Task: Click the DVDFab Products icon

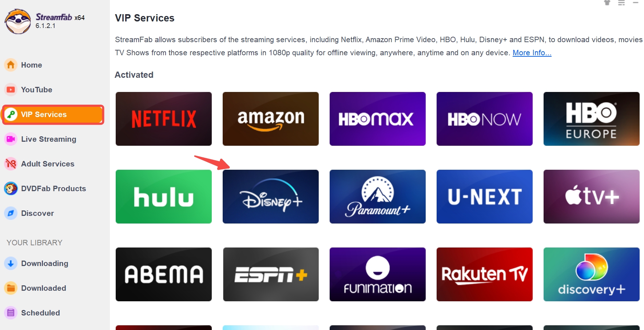Action: click(11, 189)
